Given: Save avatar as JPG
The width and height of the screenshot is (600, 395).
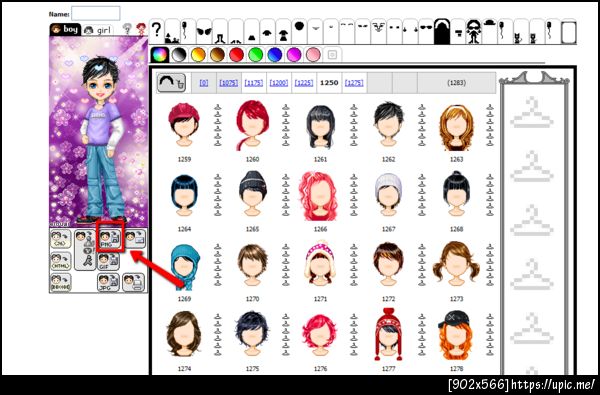Looking at the screenshot, I should tap(108, 282).
